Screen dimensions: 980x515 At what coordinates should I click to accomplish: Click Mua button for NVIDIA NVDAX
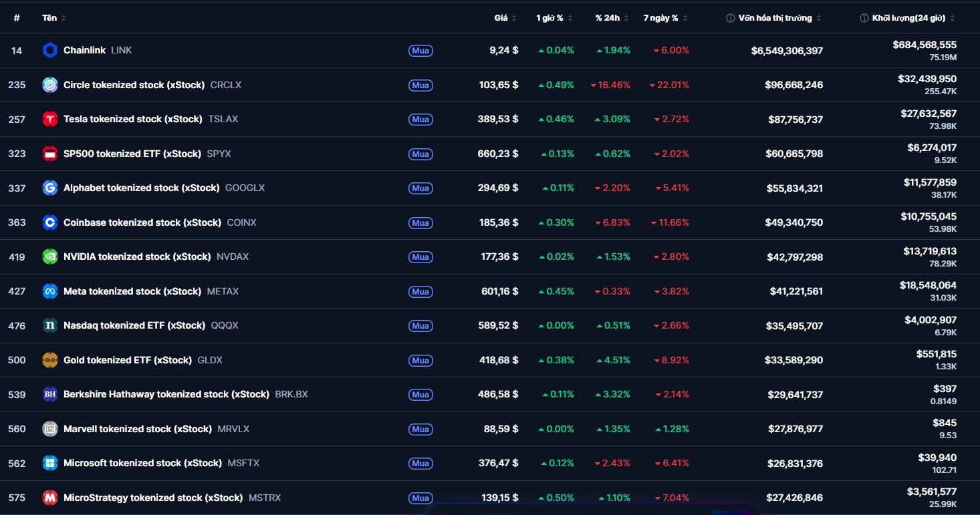point(420,257)
